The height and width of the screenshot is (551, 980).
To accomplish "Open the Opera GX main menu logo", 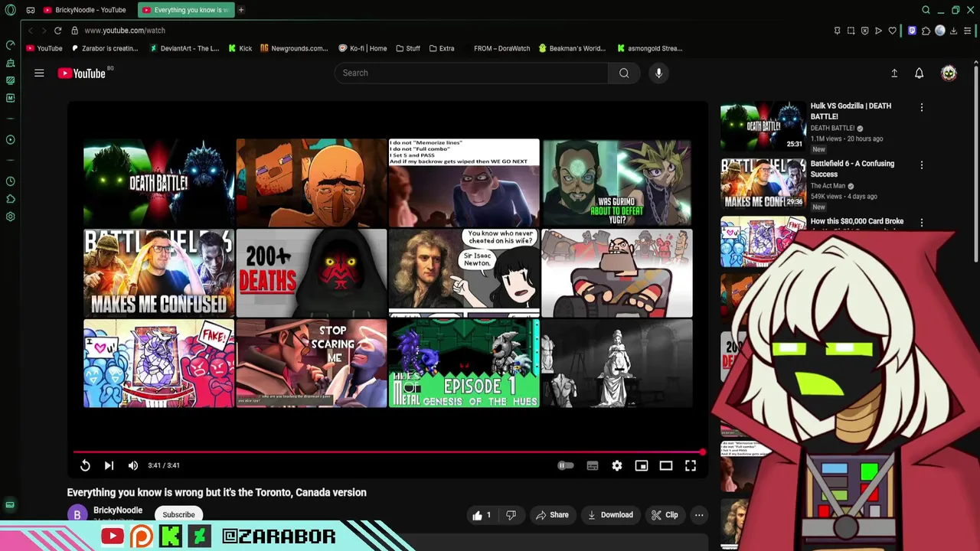I will [10, 10].
